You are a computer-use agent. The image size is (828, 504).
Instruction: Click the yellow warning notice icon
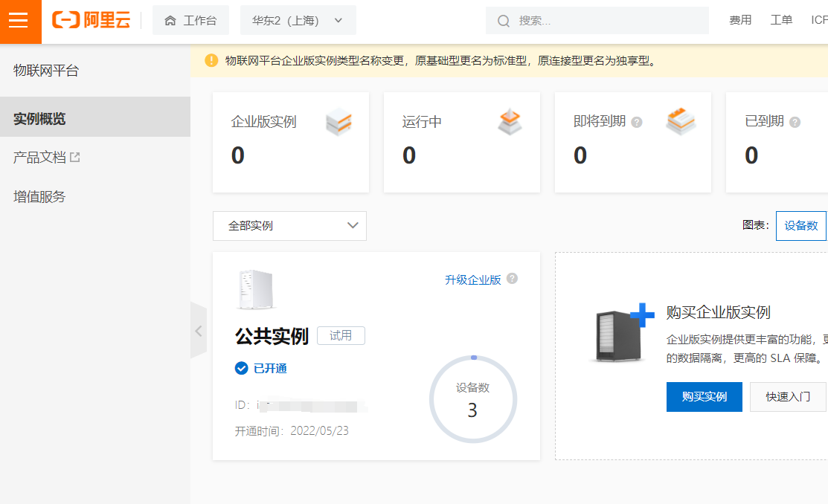tap(212, 60)
